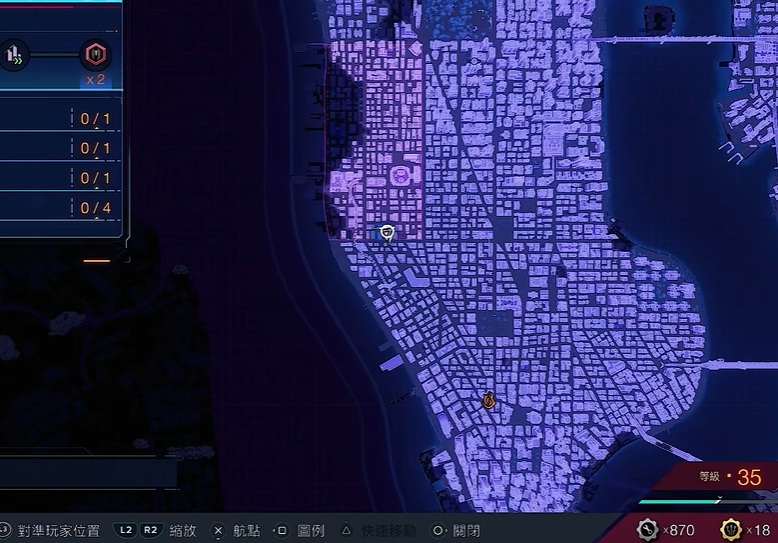
Task: Click the tech parts gear icon
Action: pos(648,530)
